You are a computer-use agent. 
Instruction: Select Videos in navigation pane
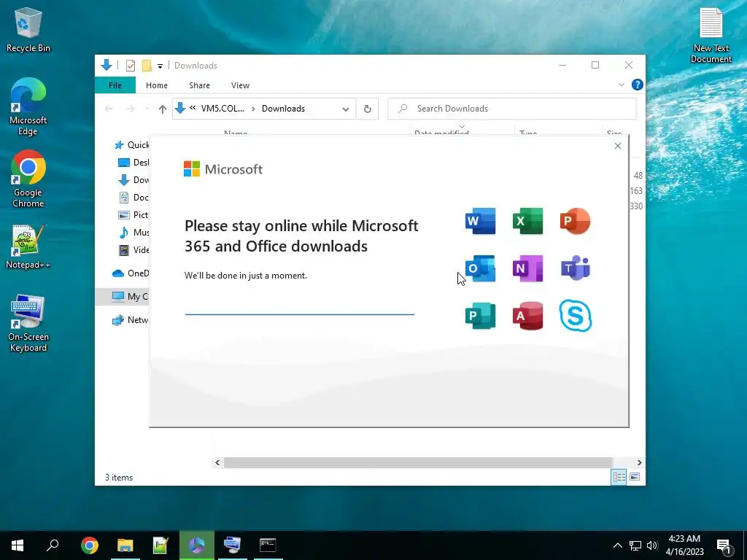click(x=133, y=250)
